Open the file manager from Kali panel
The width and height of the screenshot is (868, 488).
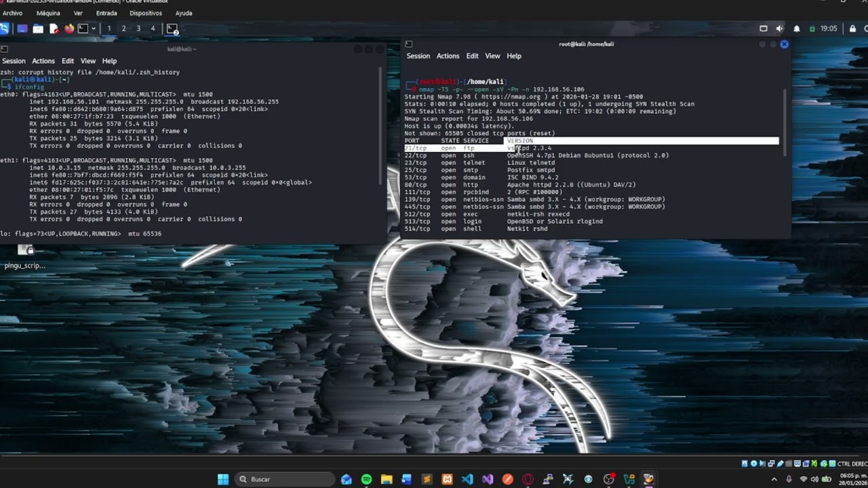tap(38, 28)
